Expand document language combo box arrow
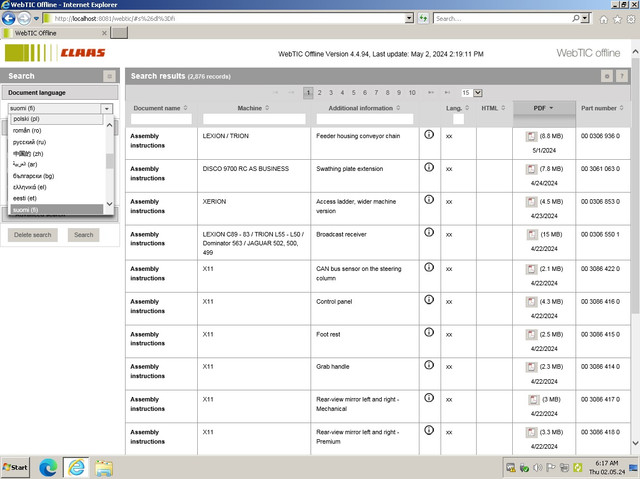Image resolution: width=640 pixels, height=479 pixels. tap(107, 109)
